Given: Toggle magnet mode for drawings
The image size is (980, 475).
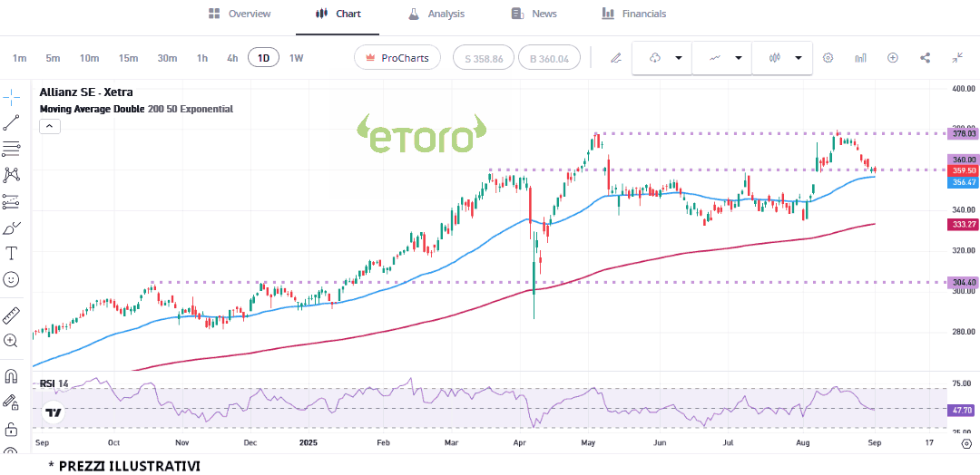Looking at the screenshot, I should coord(12,375).
